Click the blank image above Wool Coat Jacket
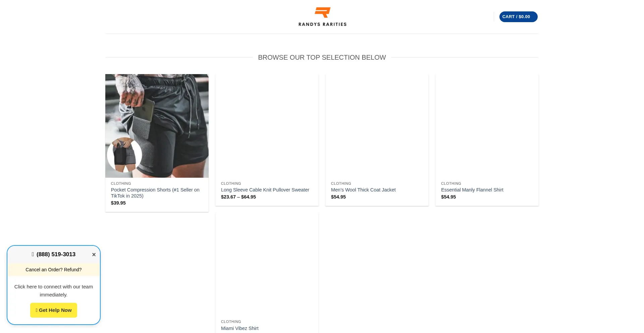644x333 pixels. click(x=377, y=126)
